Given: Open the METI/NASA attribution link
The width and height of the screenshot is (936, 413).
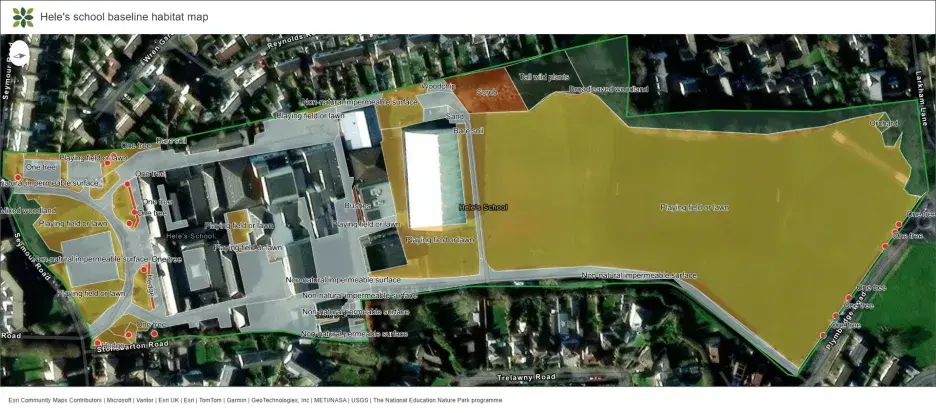Looking at the screenshot, I should coord(330,400).
